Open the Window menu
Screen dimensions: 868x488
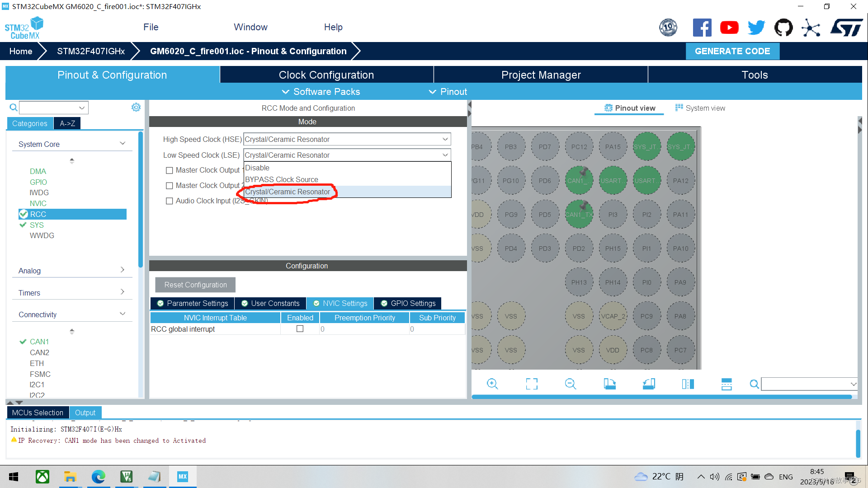(x=250, y=27)
